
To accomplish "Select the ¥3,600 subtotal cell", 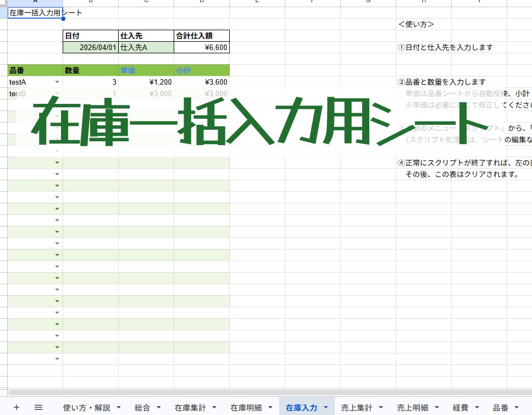I will tap(202, 82).
